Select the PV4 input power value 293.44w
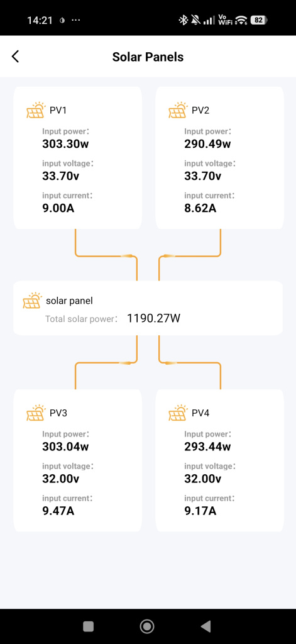296x644 pixels. [208, 447]
